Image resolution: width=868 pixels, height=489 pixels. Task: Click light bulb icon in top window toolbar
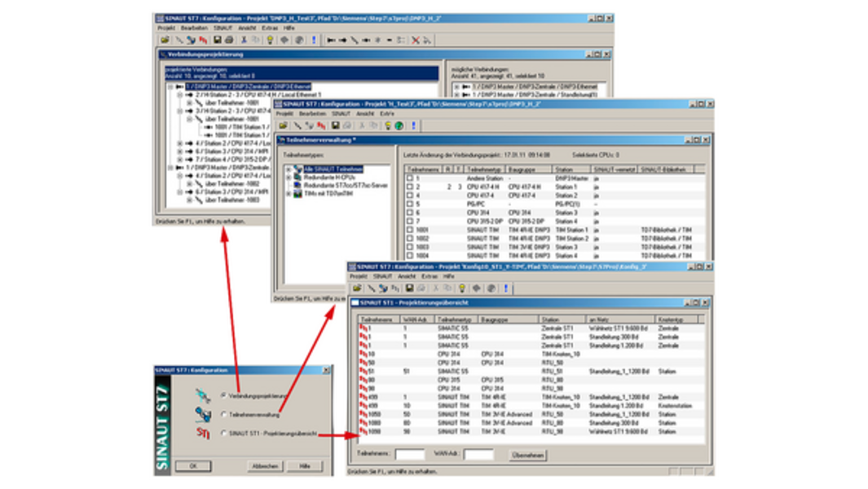270,40
